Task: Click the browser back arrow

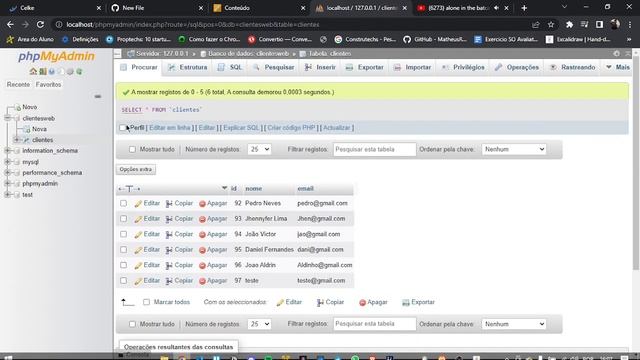Action: click(x=10, y=24)
